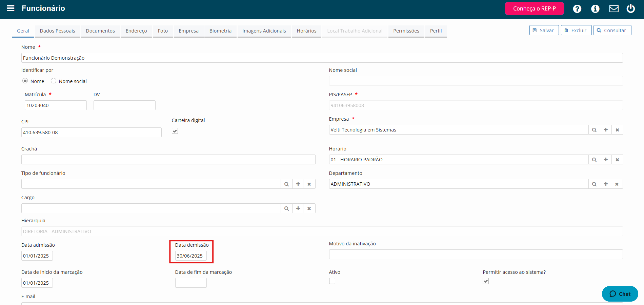Viewport: 644px width, 305px height.
Task: Clear Cargo field with x icon
Action: (x=309, y=208)
